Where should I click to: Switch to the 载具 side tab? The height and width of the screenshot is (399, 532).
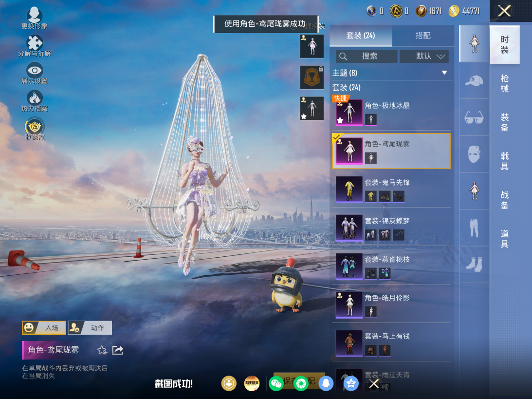[x=505, y=161]
